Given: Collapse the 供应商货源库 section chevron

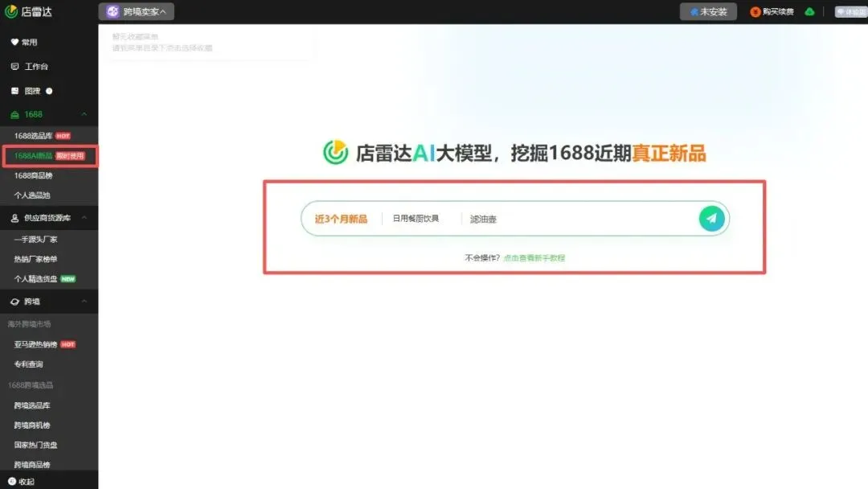Looking at the screenshot, I should click(84, 218).
